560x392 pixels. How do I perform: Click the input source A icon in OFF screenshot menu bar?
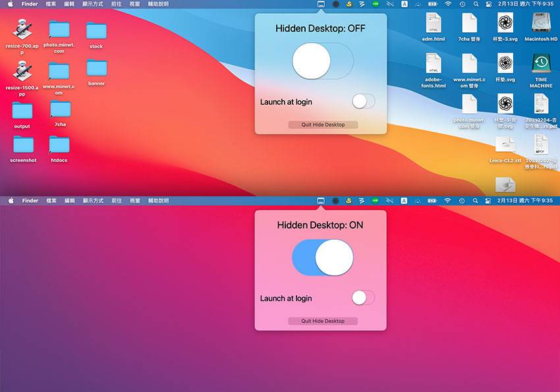(x=405, y=5)
